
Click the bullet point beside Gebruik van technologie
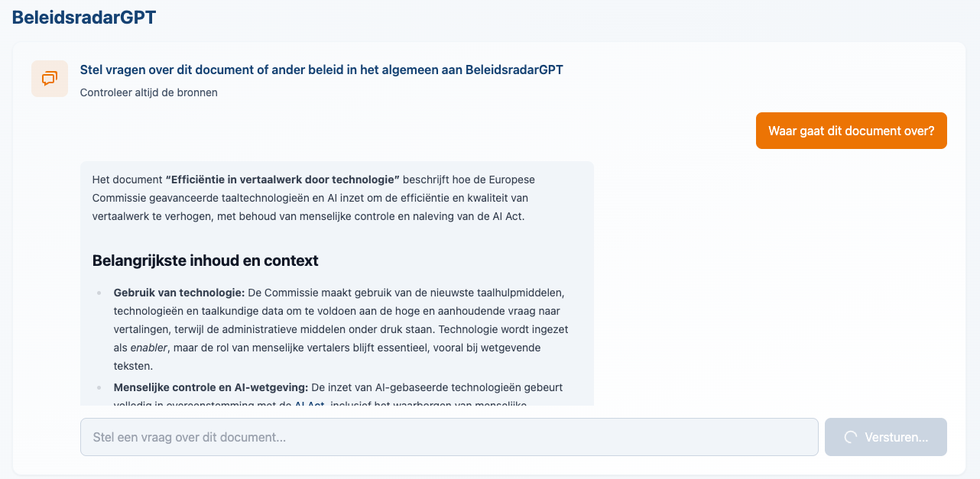tap(99, 293)
